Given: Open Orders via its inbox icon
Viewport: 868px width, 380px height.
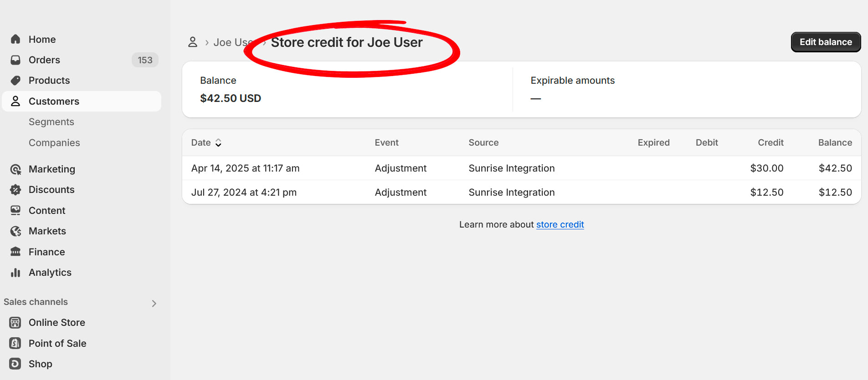Looking at the screenshot, I should click(x=15, y=60).
